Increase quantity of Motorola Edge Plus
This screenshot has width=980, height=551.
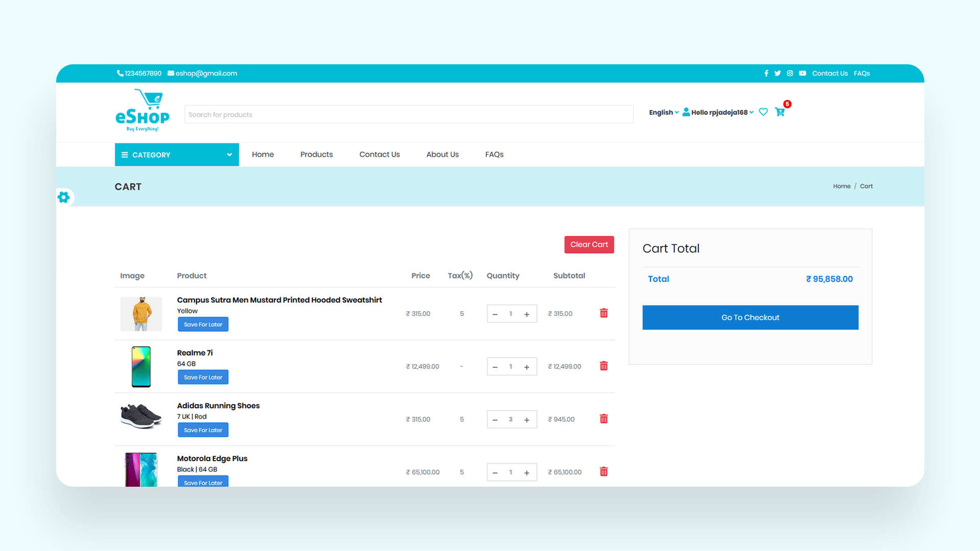click(x=527, y=473)
